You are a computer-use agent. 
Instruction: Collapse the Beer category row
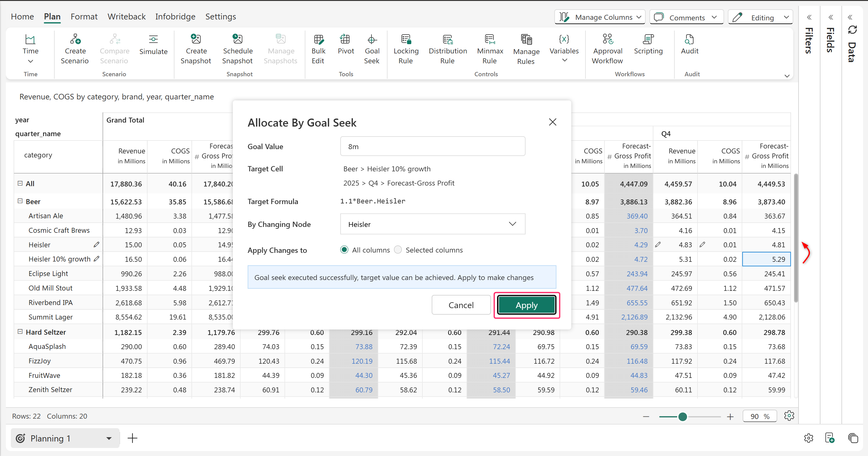[20, 201]
